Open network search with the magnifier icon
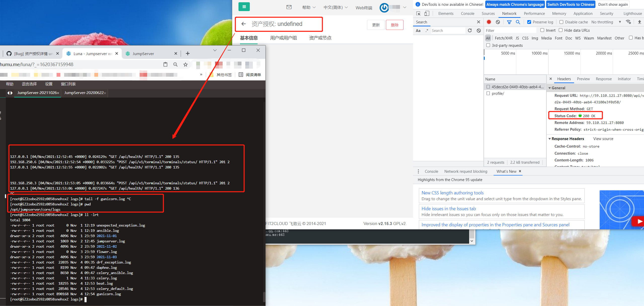 (x=518, y=22)
